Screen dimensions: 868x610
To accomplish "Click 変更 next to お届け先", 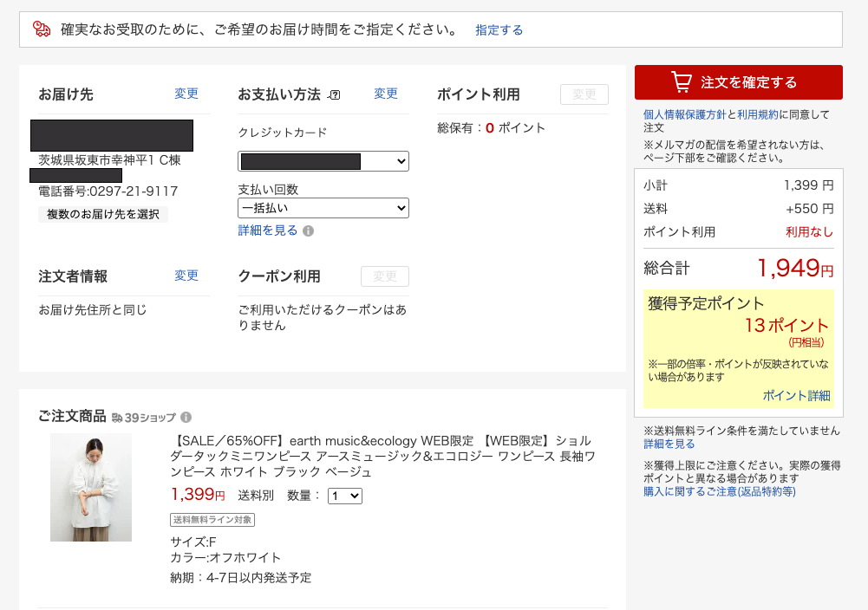I will tap(186, 94).
